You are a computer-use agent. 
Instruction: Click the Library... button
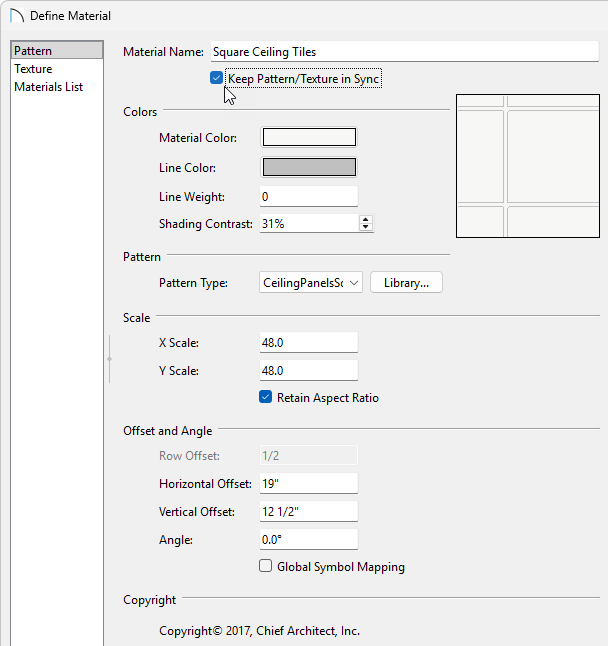[x=406, y=283]
